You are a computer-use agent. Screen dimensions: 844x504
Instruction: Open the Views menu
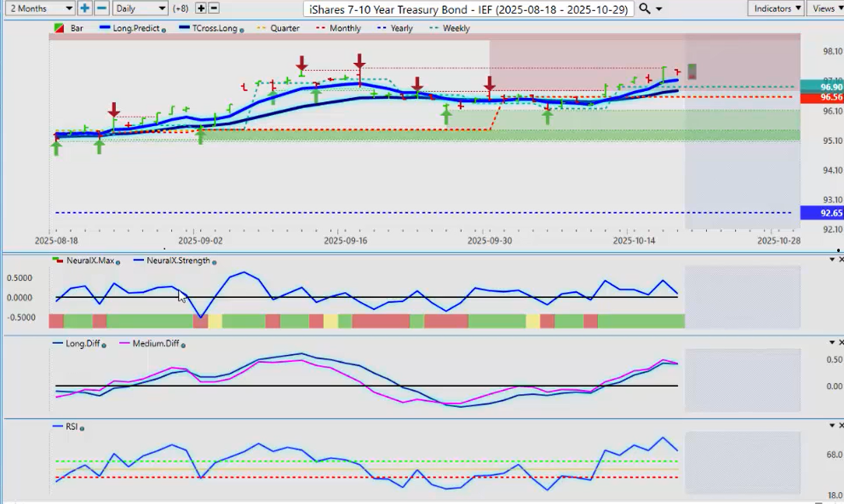point(824,8)
